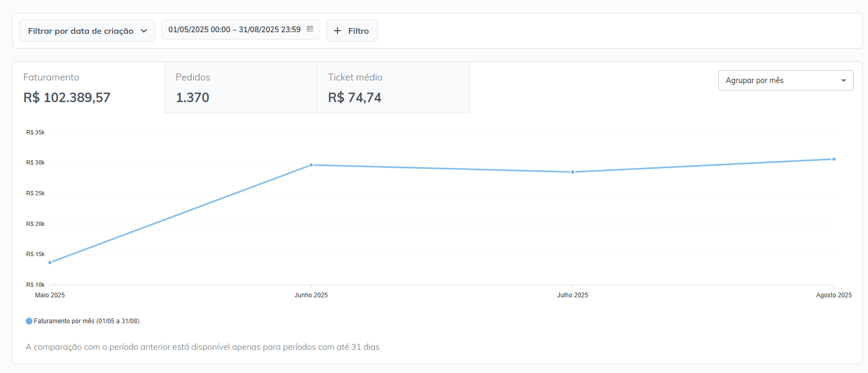
Task: Click the R$ 10k axis label
Action: click(x=35, y=285)
